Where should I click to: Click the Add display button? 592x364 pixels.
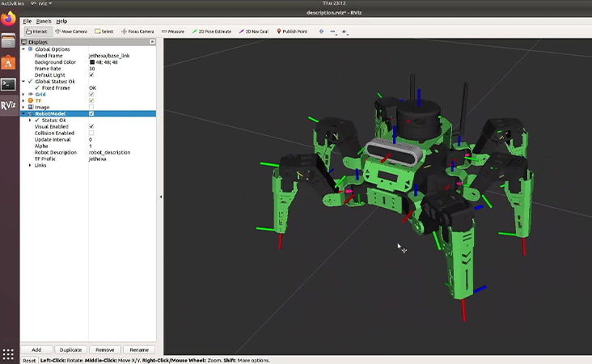pyautogui.click(x=36, y=349)
